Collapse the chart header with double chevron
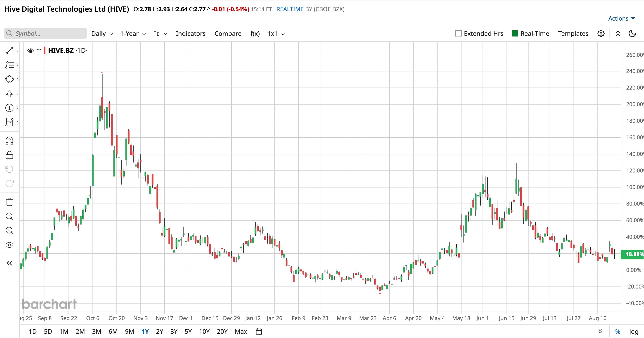This screenshot has width=644, height=338. click(x=618, y=34)
